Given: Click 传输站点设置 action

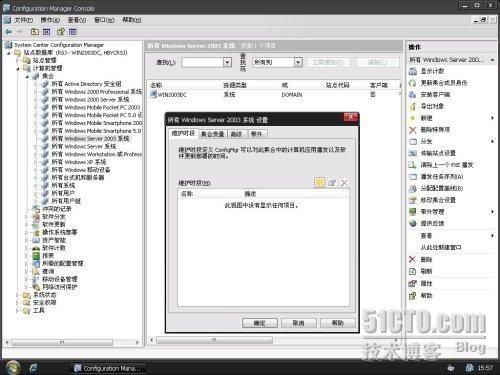Looking at the screenshot, I should click(438, 153).
